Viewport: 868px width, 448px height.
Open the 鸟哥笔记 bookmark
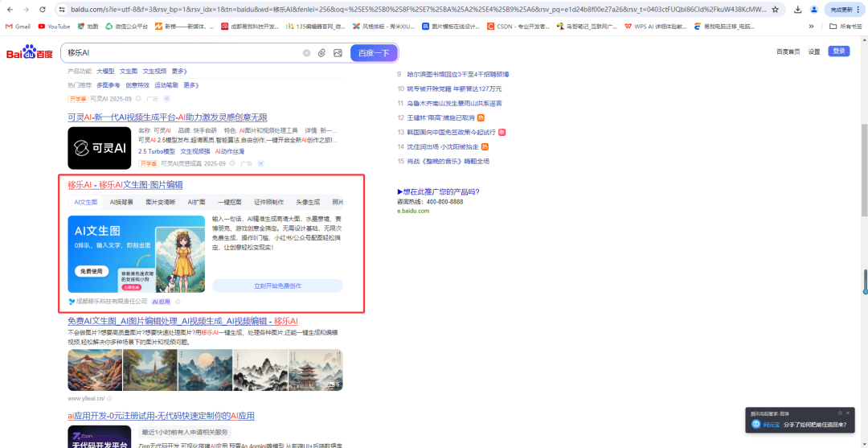(x=588, y=26)
